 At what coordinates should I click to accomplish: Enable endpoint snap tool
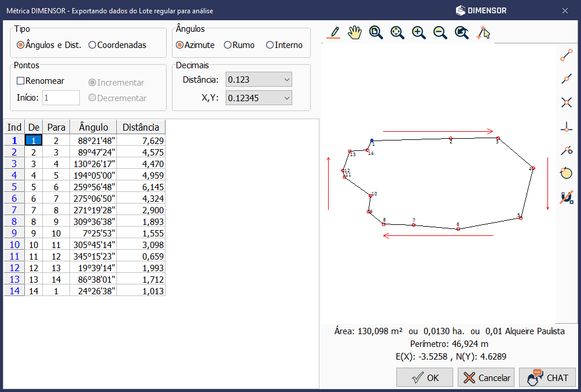567,55
